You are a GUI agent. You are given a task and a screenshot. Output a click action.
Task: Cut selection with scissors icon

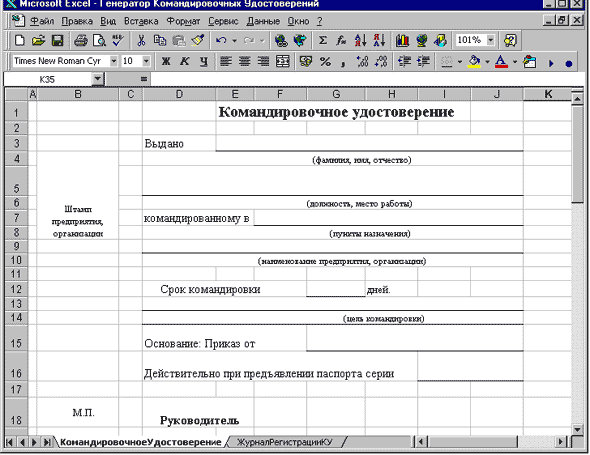(x=141, y=40)
